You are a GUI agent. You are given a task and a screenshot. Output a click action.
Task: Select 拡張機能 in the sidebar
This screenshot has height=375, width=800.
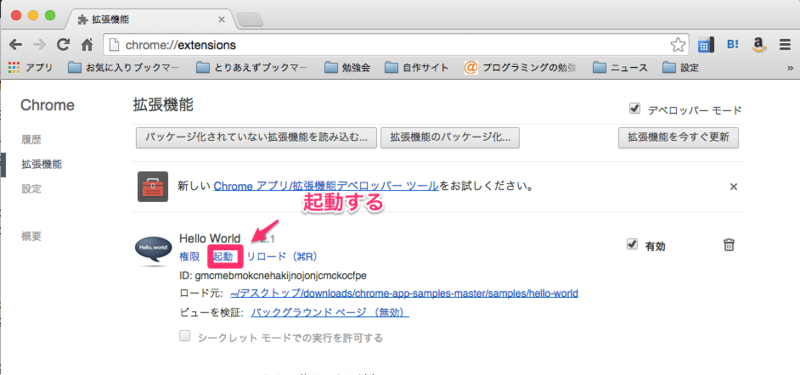42,164
